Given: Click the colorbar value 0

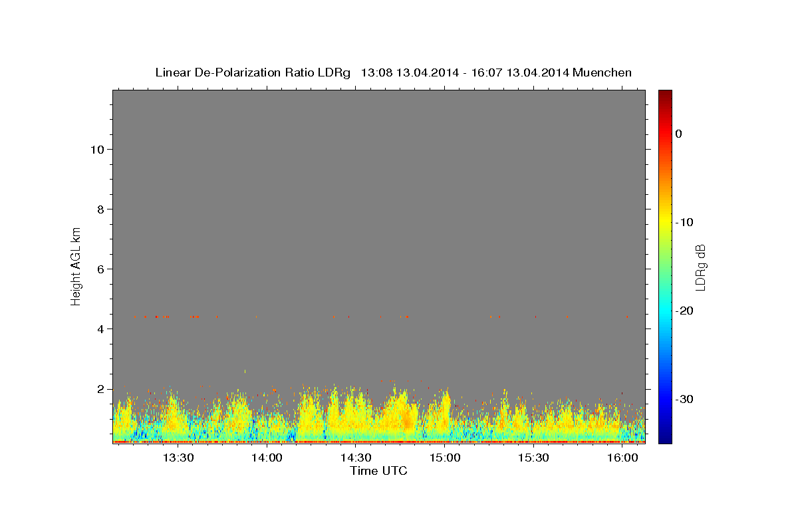Looking at the screenshot, I should click(x=679, y=134).
